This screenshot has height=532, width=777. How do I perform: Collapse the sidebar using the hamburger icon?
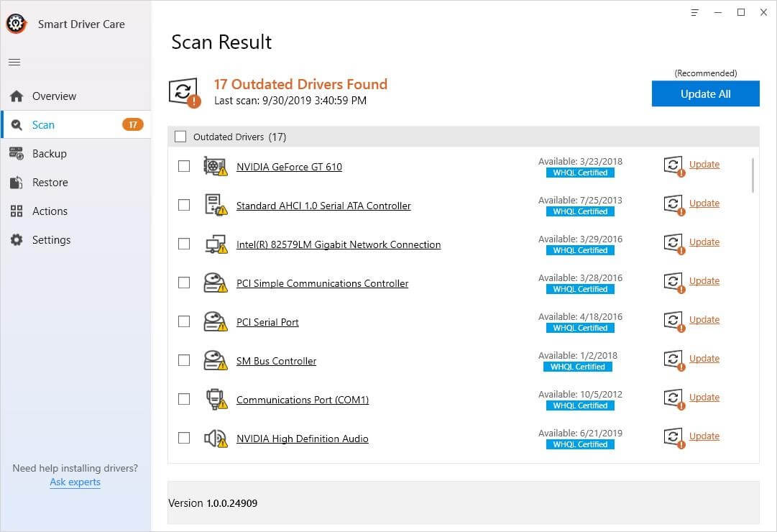tap(14, 62)
